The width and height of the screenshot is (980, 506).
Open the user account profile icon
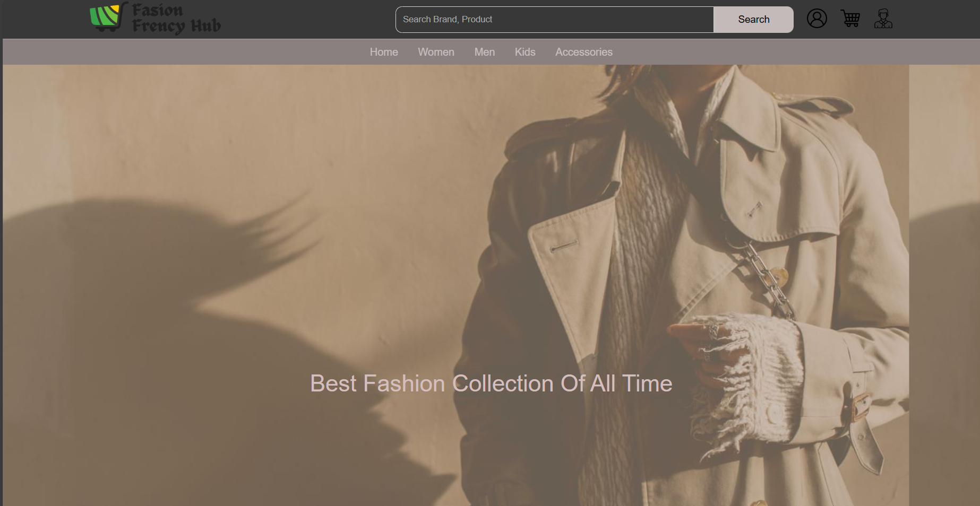816,19
